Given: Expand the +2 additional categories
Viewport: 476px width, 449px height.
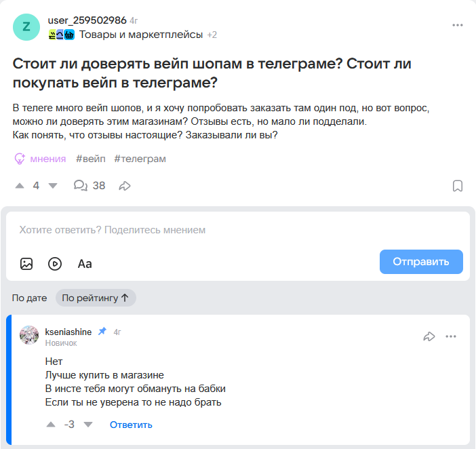Looking at the screenshot, I should 212,35.
